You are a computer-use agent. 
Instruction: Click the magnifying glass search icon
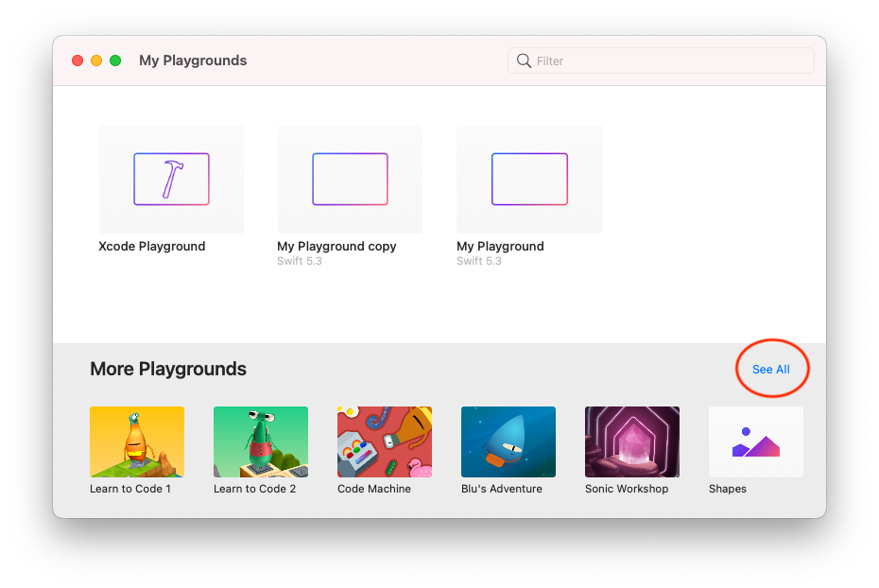point(524,61)
